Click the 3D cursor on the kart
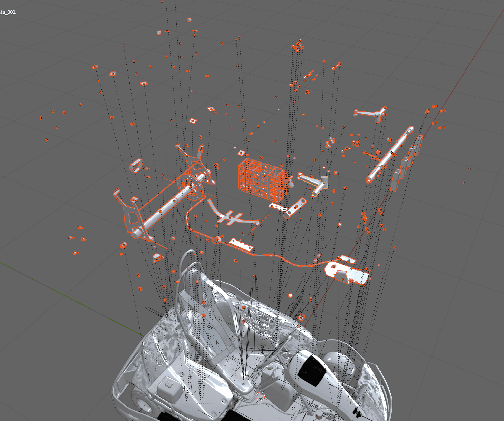The width and height of the screenshot is (504, 421). 261,396
